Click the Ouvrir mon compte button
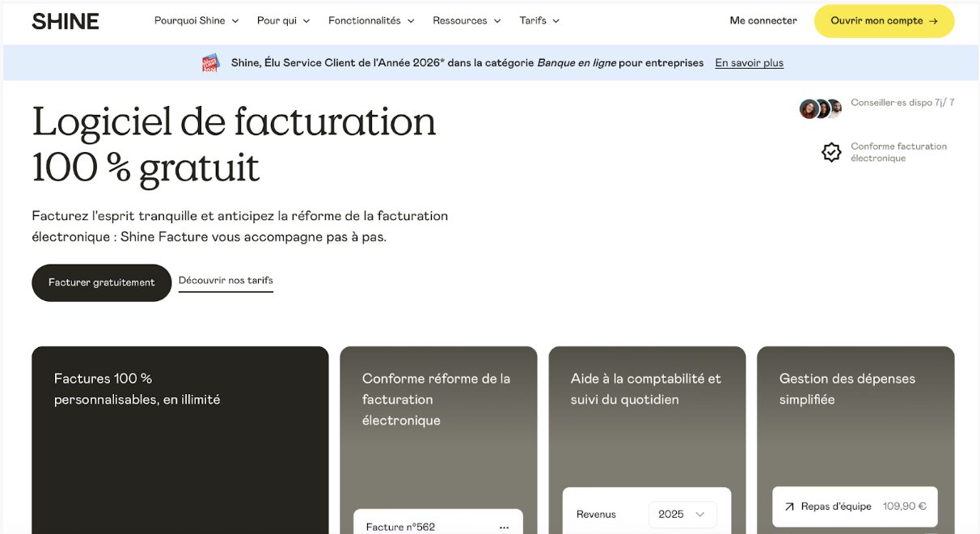 (884, 20)
